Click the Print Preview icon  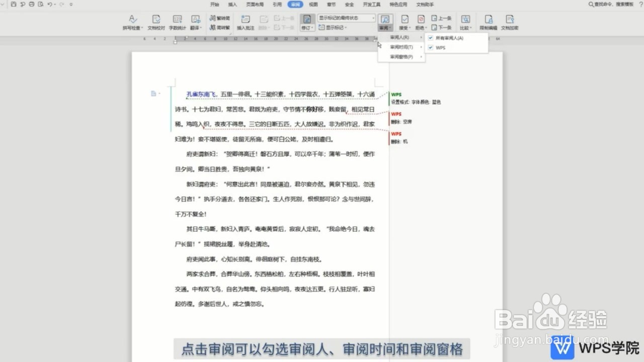[41, 4]
